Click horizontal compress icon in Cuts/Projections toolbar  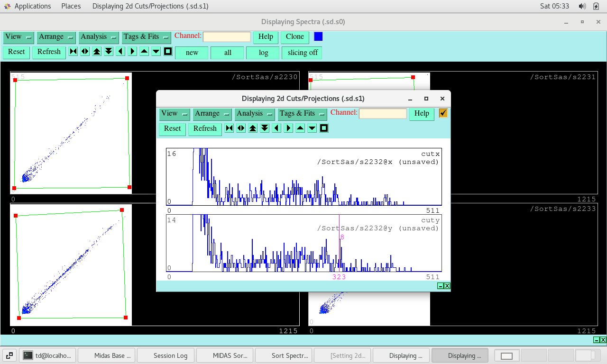(x=229, y=128)
